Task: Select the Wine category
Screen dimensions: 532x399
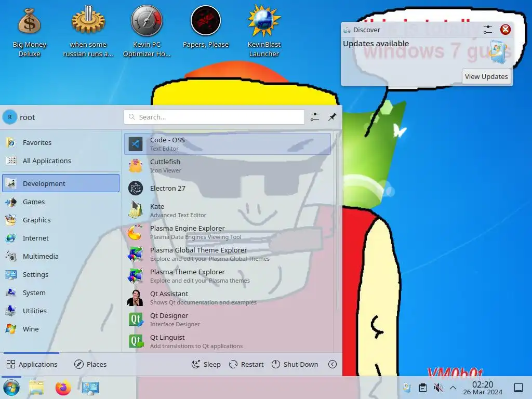Action: [61, 329]
